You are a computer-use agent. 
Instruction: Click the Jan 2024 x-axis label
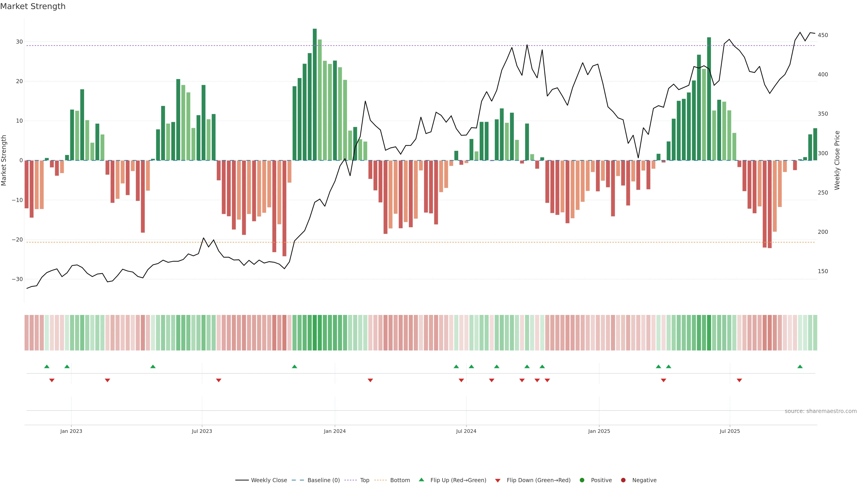(335, 431)
